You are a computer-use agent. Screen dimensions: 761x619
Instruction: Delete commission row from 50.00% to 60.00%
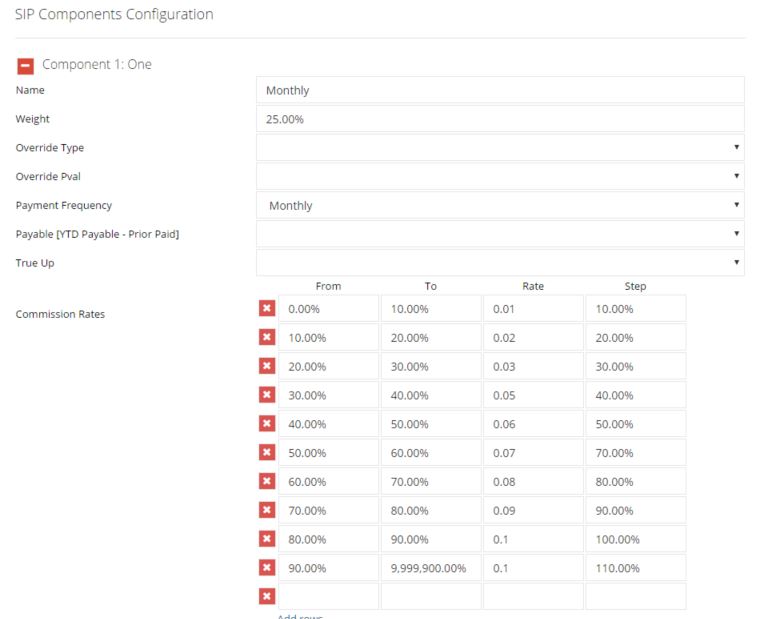pos(267,452)
